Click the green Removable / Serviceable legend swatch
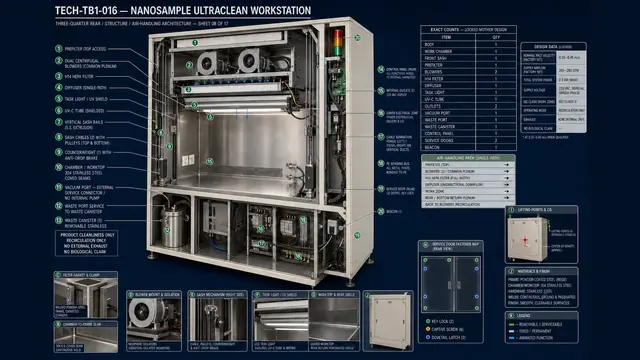Viewport: 640px width, 360px height. (511, 324)
